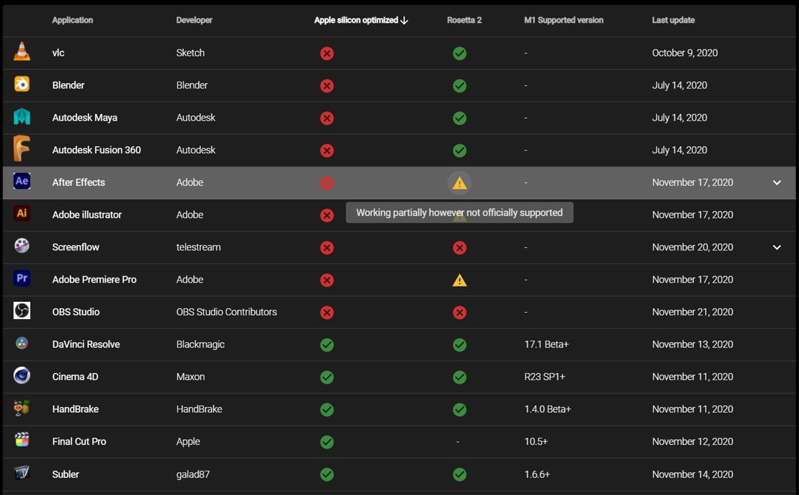Expand the Screenflow row chevron

pos(777,247)
